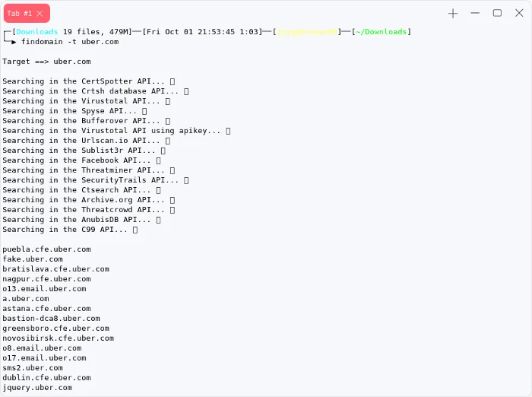Click the 'Fri Oct 01 21:53:45' timestamp
Image resolution: width=532 pixels, height=397 pixels.
(191, 32)
